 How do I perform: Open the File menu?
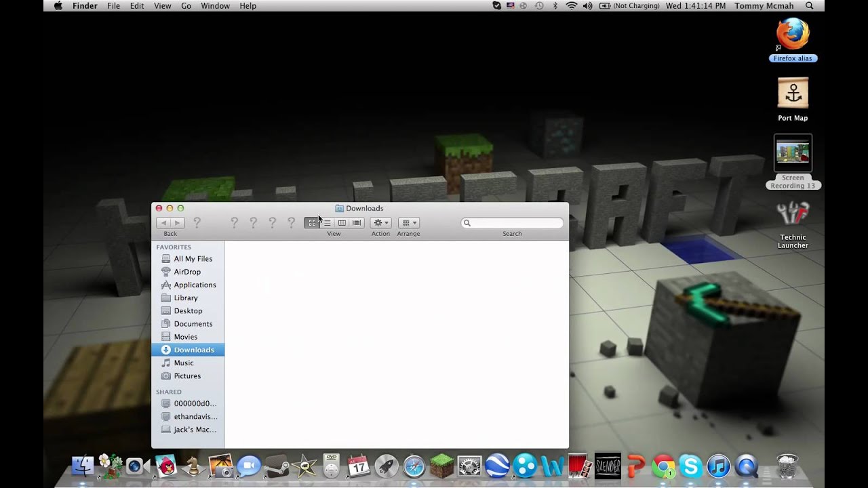(x=113, y=5)
